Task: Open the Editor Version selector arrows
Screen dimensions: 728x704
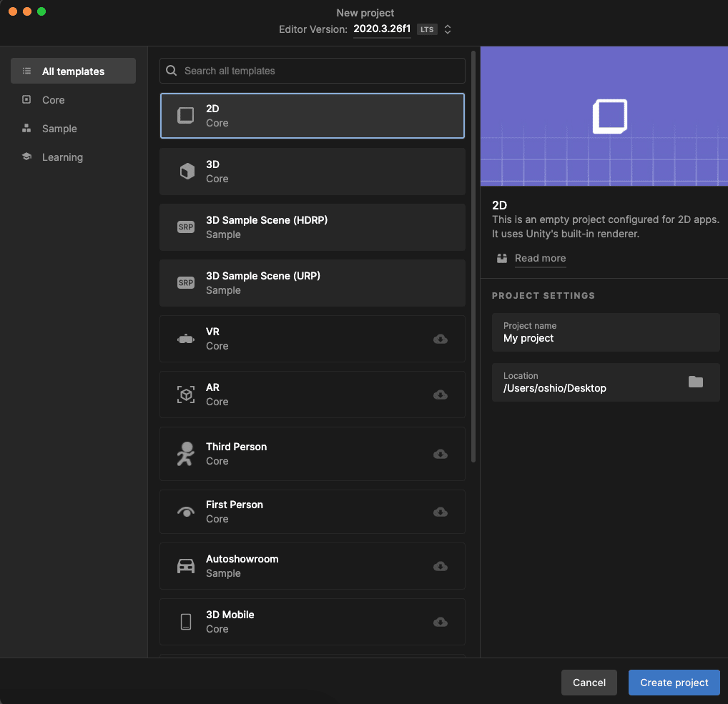Action: click(448, 29)
